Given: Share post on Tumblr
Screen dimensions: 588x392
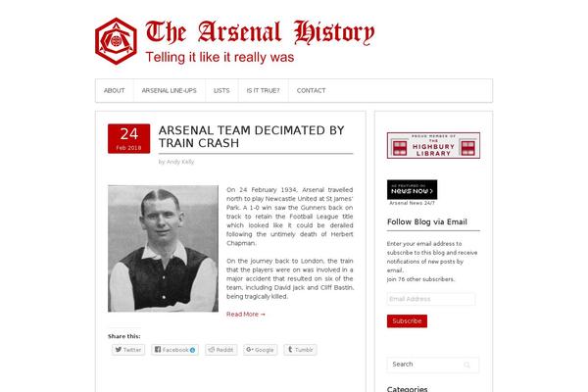Looking at the screenshot, I should pos(300,350).
